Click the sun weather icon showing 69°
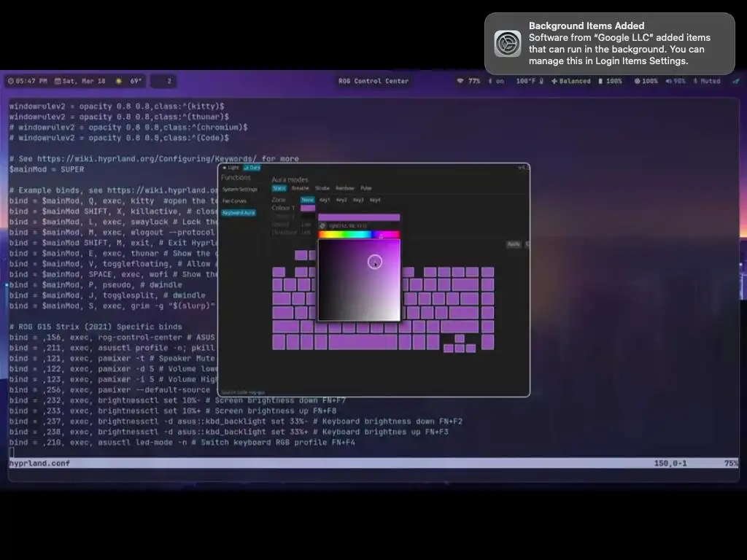Image resolution: width=747 pixels, height=560 pixels. coord(119,81)
